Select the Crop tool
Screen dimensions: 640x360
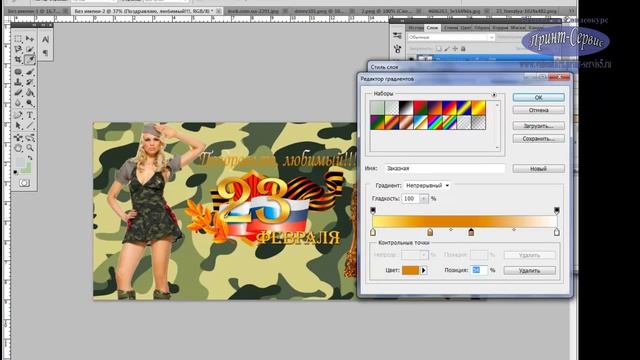coord(18,60)
